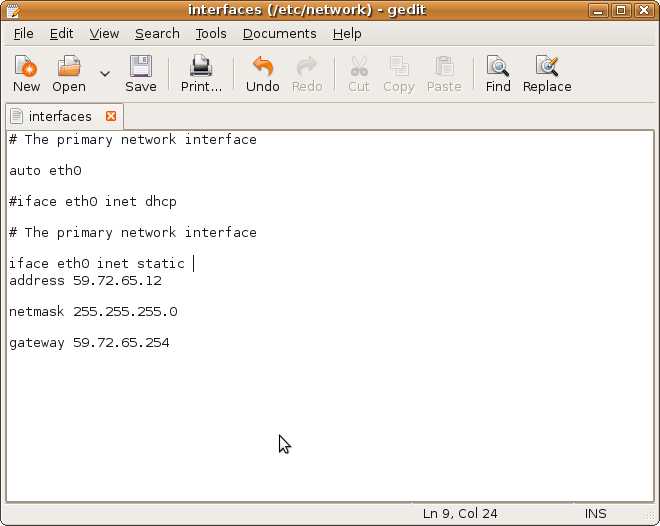The width and height of the screenshot is (660, 526).
Task: Click the 'auto eth0' line
Action: tap(45, 170)
